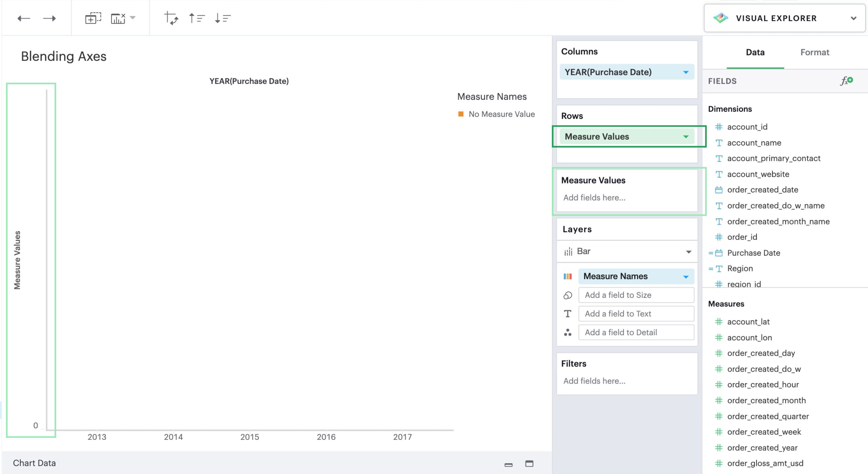The width and height of the screenshot is (868, 474).
Task: Minimize the Chart Data panel
Action: (508, 464)
